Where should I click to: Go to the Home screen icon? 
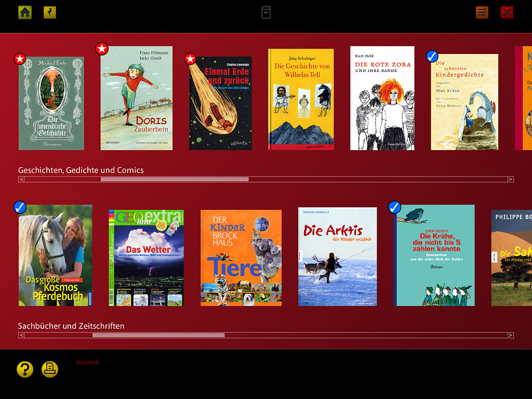(x=25, y=12)
